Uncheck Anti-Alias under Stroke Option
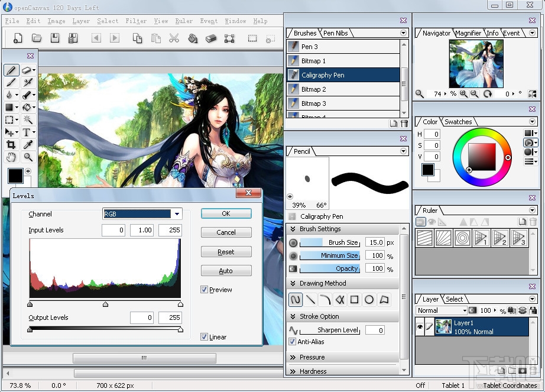Viewport: 545px width, 392px height. 292,342
